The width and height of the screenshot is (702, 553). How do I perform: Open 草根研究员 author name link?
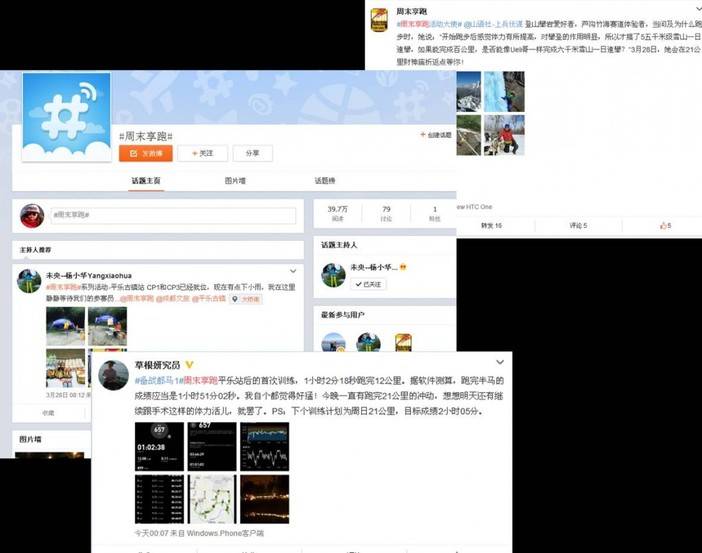click(157, 365)
